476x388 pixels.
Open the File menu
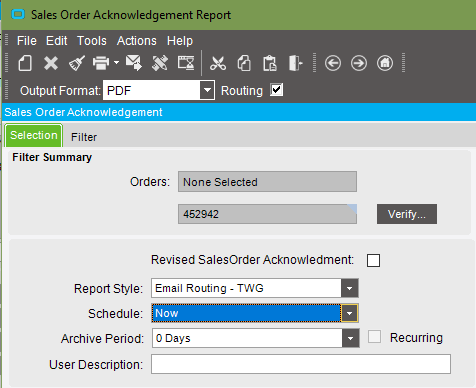coord(27,41)
